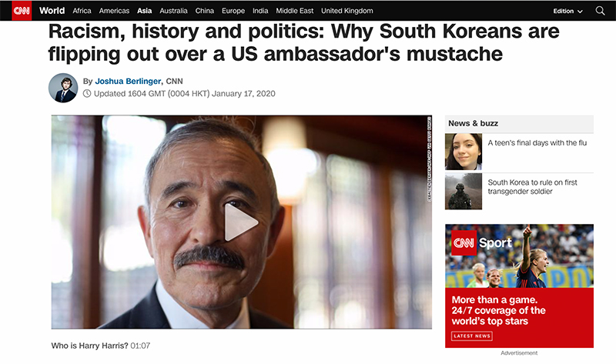Click the LATEST NEWS button in the ad

472,336
